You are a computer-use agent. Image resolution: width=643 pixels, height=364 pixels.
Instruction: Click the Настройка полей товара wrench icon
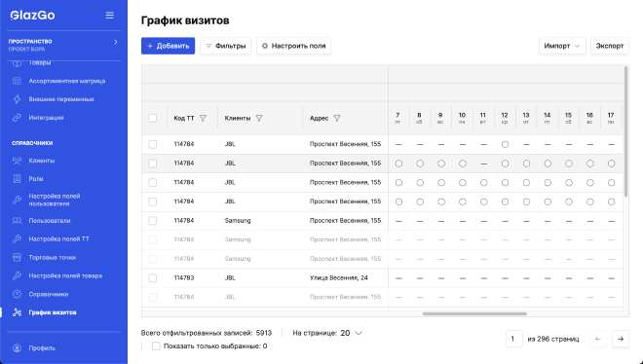pos(17,275)
